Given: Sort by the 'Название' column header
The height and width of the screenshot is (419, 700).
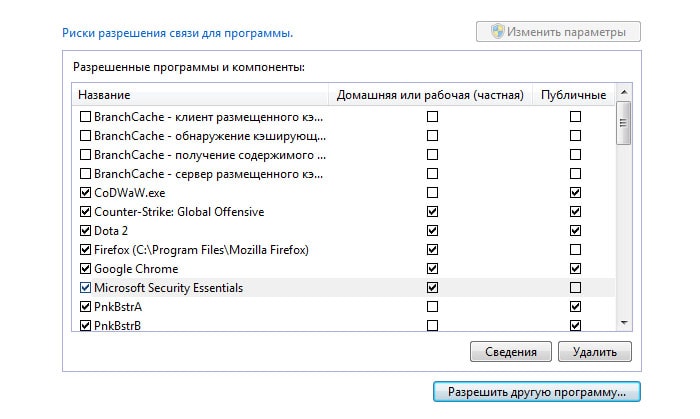Looking at the screenshot, I should (200, 95).
